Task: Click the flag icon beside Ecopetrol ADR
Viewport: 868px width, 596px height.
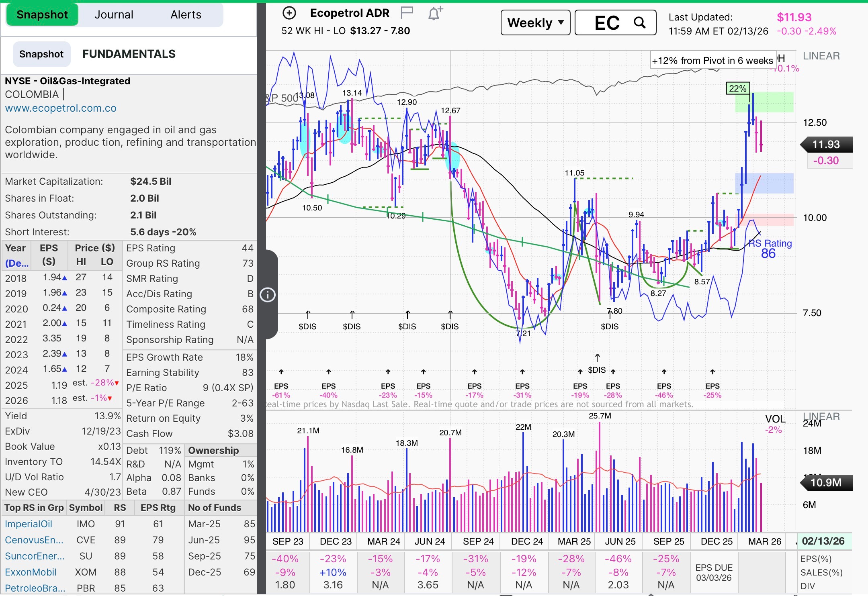Action: (x=407, y=13)
